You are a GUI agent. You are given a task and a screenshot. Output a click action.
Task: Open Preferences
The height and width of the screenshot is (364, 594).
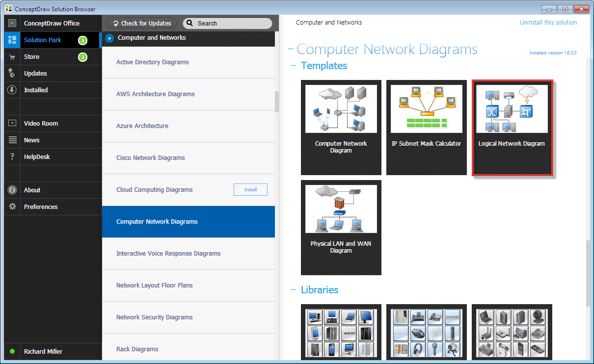coord(53,207)
